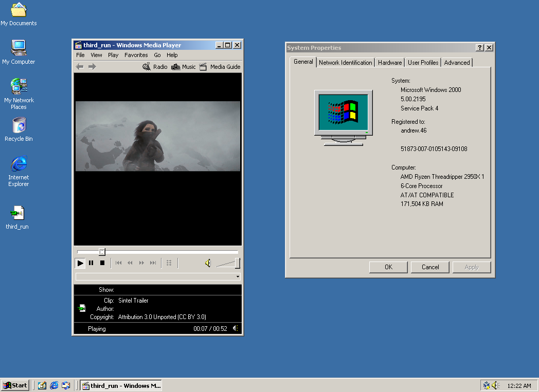Click the Play button in Media Player
The width and height of the screenshot is (539, 392).
[80, 263]
